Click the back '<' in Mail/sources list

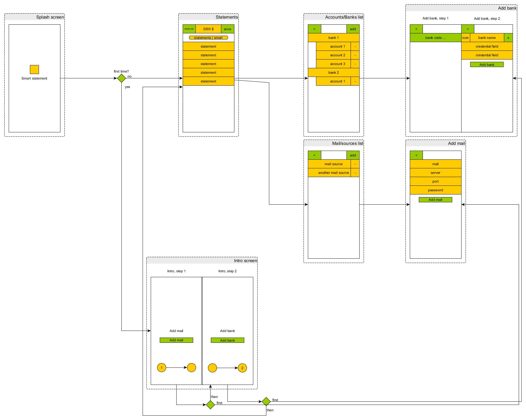[315, 155]
